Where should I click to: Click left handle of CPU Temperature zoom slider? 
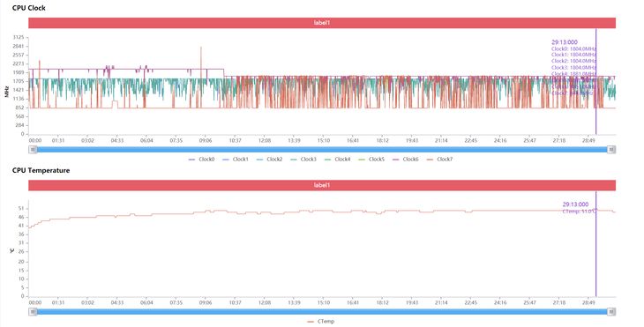tap(33, 312)
